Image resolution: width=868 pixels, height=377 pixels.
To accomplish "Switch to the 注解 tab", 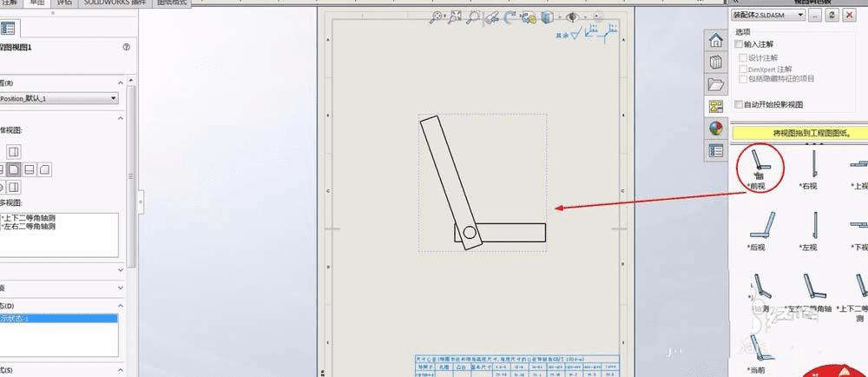I will coord(10,3).
